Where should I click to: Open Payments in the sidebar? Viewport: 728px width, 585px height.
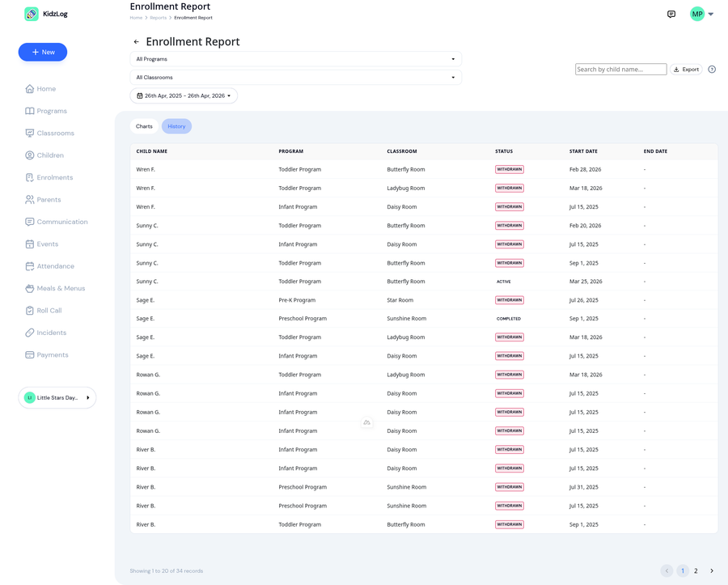47,354
